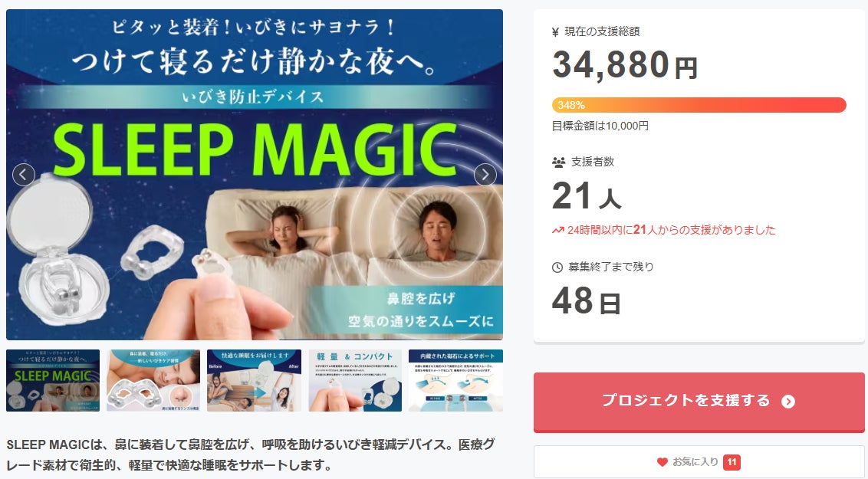Click the yen icon beside 現在の支援総額
This screenshot has height=479, width=868.
(556, 32)
